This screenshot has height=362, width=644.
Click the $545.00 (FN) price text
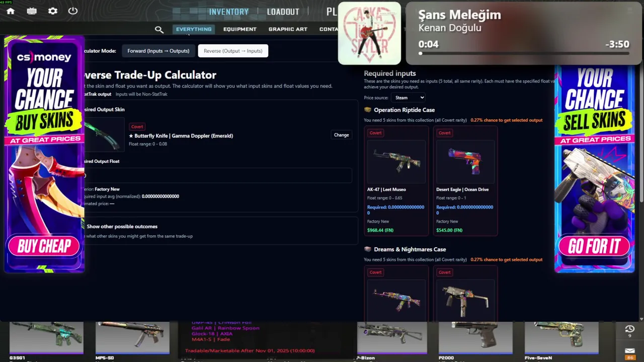click(449, 230)
